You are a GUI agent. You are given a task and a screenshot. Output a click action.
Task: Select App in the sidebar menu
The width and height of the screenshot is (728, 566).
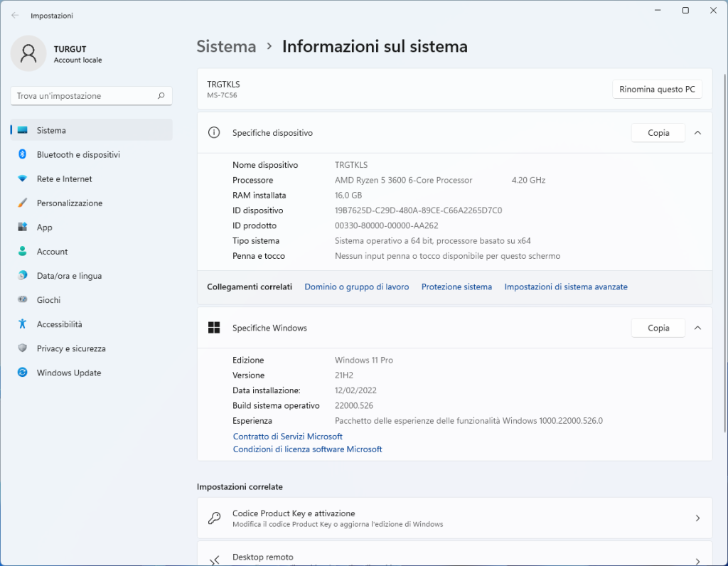pos(45,228)
